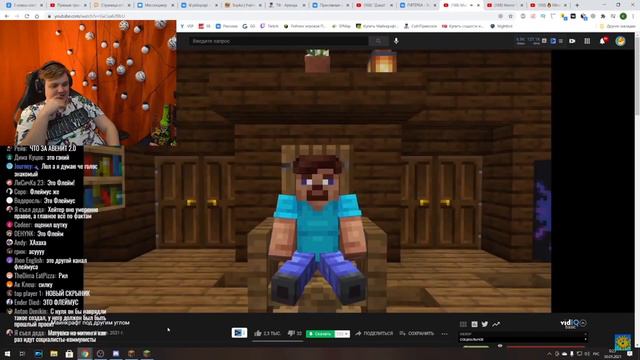640x360 pixels.
Task: Reload the page with refresh icon
Action: point(27,16)
